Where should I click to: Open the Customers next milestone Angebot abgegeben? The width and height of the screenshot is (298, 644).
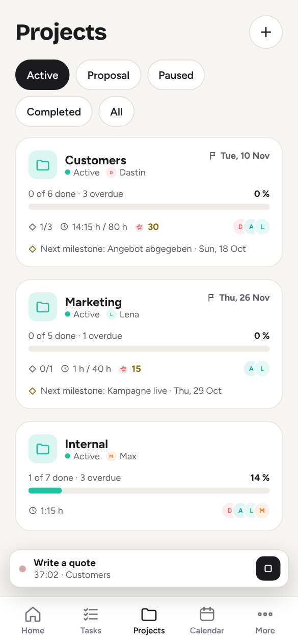138,249
